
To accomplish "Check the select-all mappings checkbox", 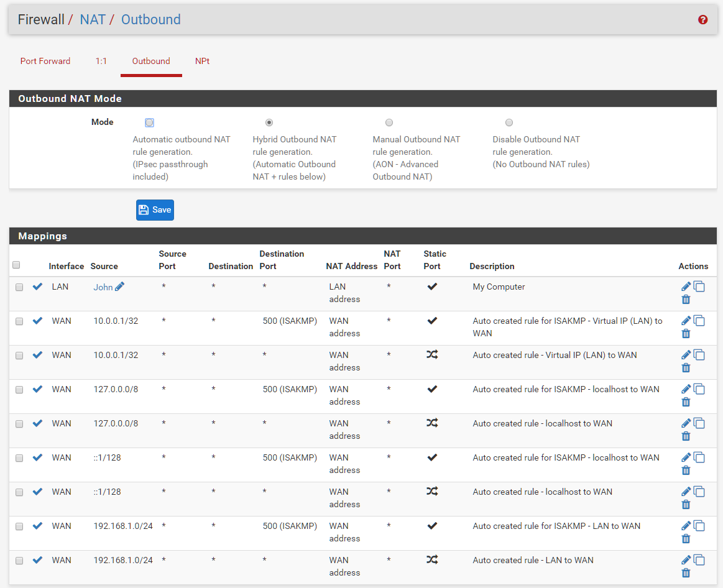I will click(17, 265).
